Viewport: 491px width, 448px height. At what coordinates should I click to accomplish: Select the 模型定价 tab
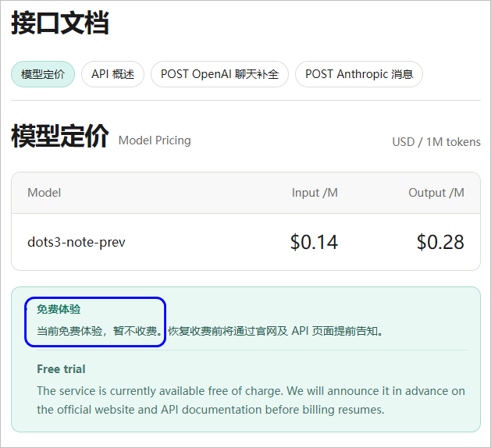[x=43, y=74]
